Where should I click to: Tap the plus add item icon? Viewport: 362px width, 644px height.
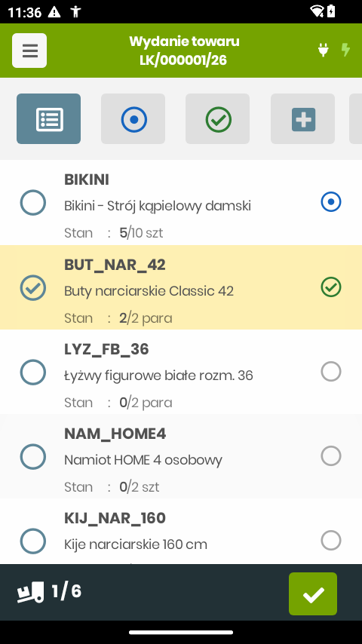303,118
